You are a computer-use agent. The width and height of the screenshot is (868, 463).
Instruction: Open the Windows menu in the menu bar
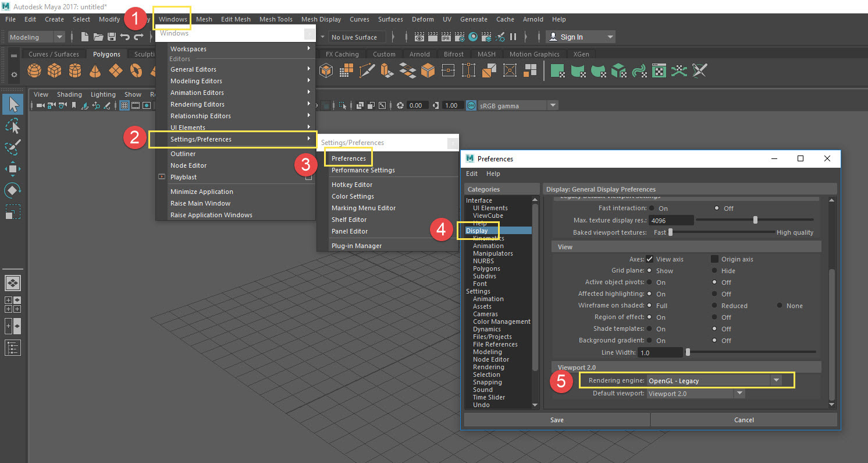(173, 19)
